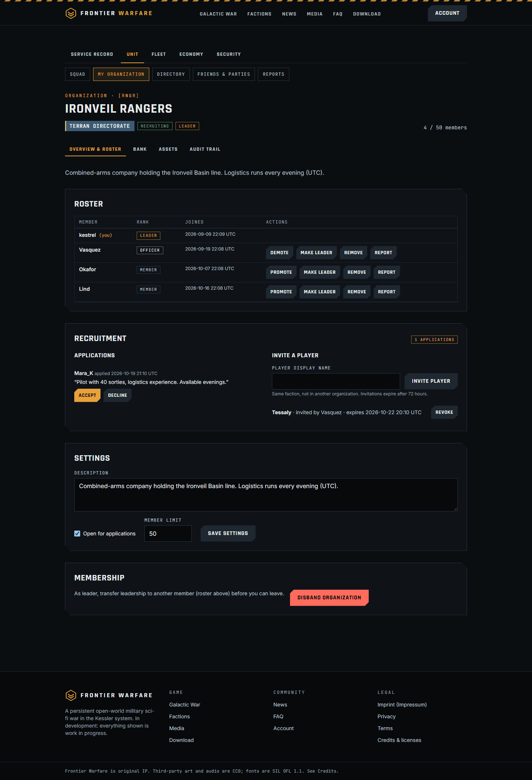Select the 4 / 50 members count
The width and height of the screenshot is (532, 780).
[445, 127]
